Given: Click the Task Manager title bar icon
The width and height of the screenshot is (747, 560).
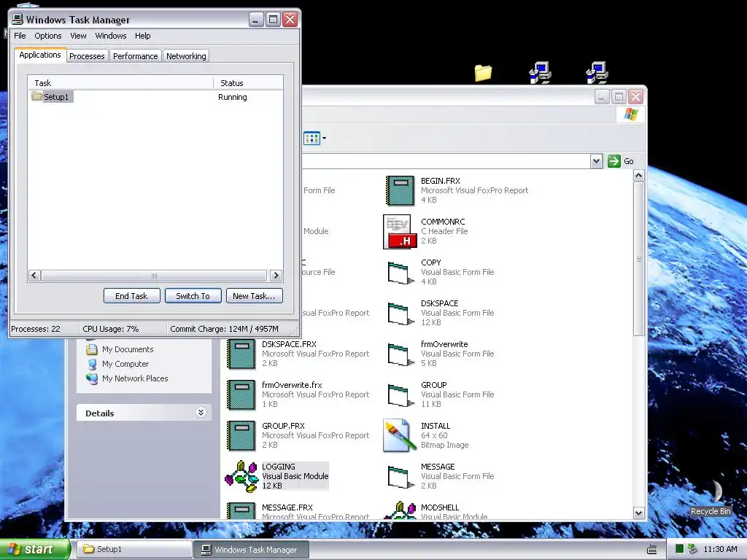Looking at the screenshot, I should [18, 19].
